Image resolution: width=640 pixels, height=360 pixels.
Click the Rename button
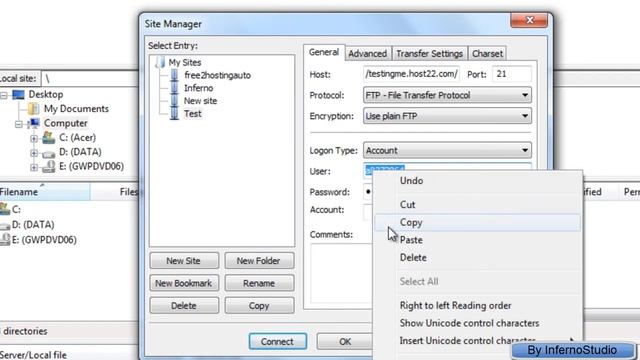click(x=259, y=283)
